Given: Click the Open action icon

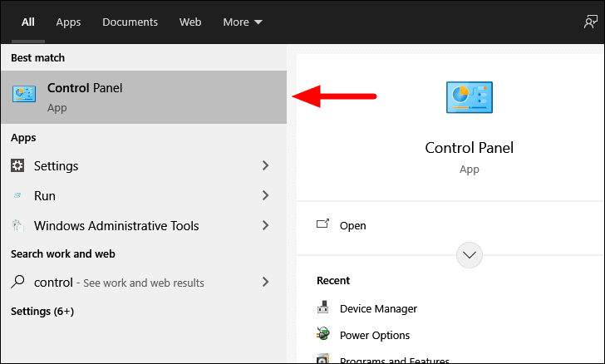Looking at the screenshot, I should [x=322, y=224].
